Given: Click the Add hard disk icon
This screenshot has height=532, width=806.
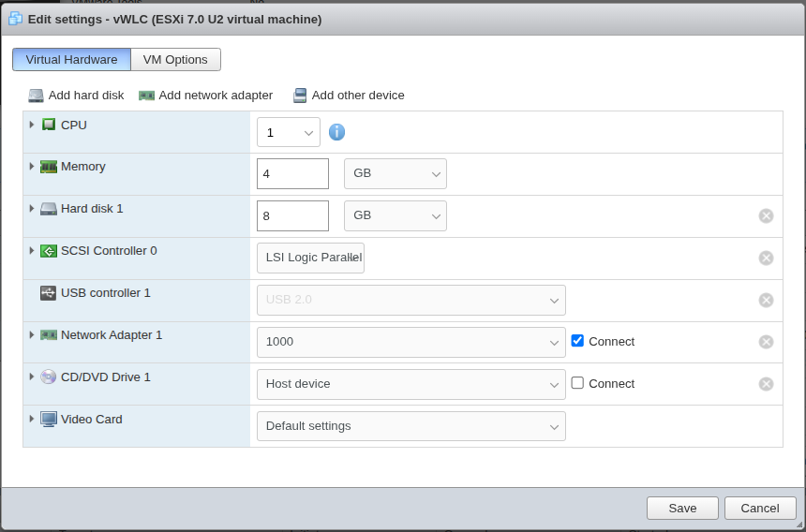Looking at the screenshot, I should [x=37, y=96].
